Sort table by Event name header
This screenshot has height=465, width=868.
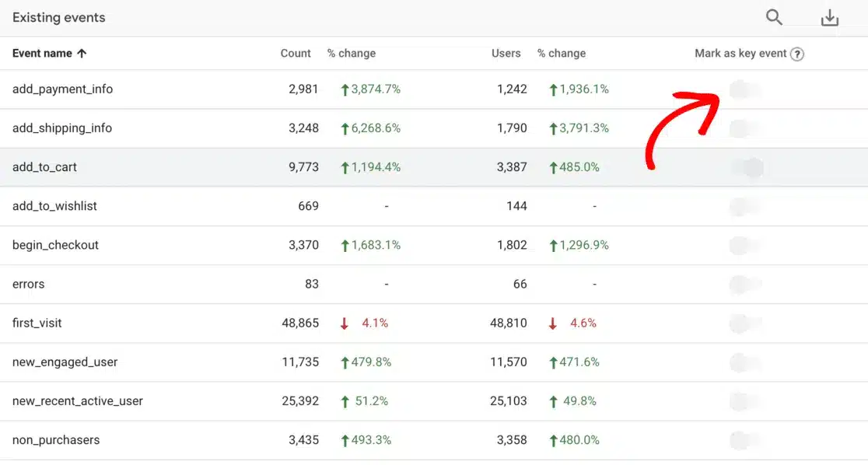coord(42,54)
